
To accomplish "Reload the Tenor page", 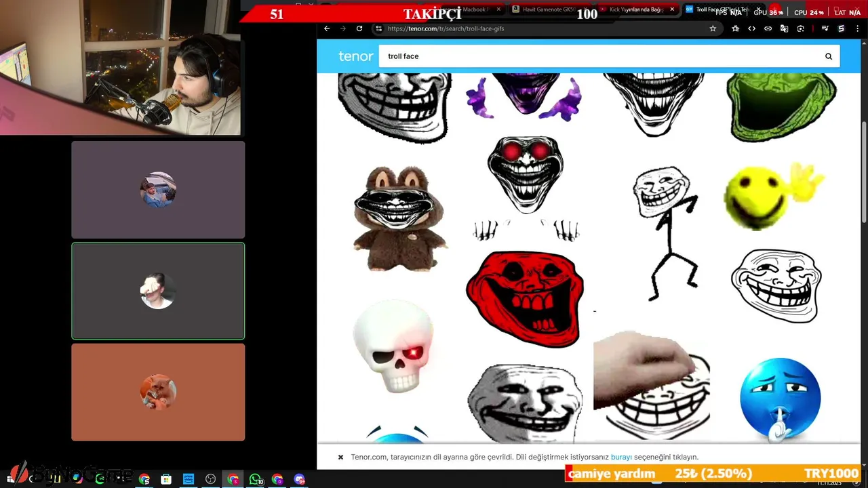I will point(359,28).
